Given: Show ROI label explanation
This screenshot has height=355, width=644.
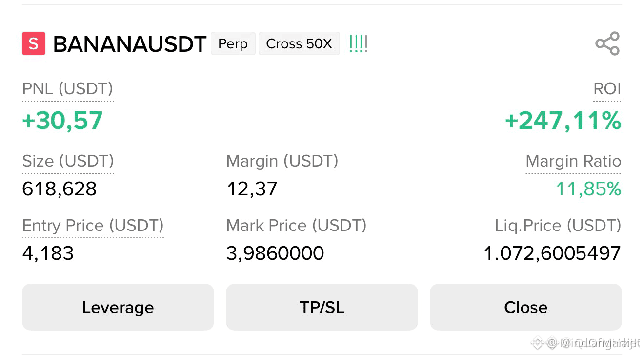Looking at the screenshot, I should pos(607,89).
